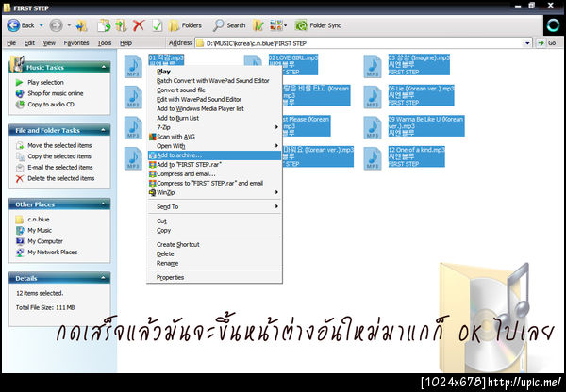Click the Scan with AVG menu icon
The image size is (566, 392).
coord(153,137)
